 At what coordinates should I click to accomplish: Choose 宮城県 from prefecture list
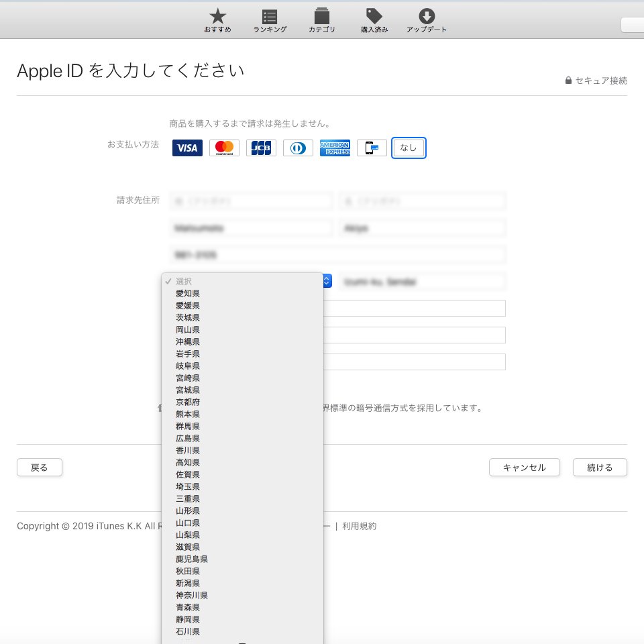click(242, 390)
